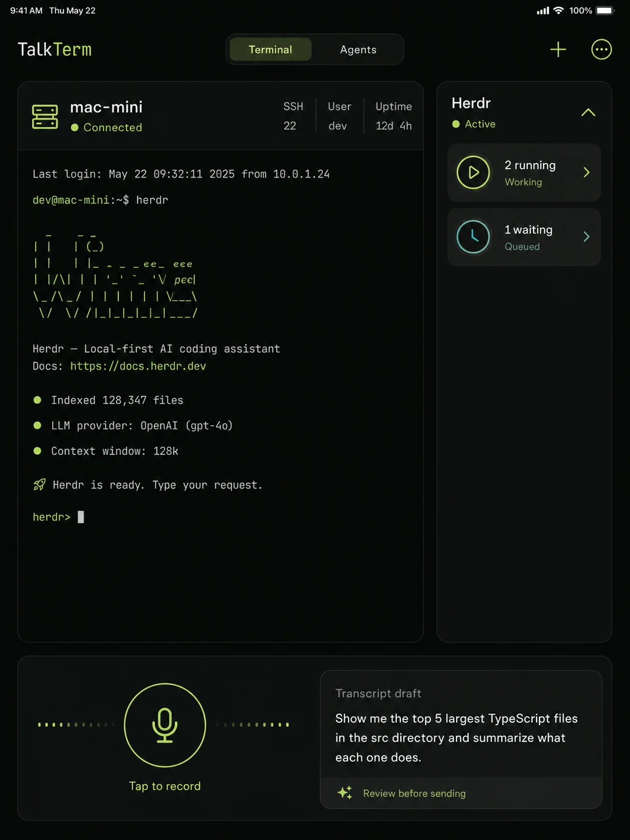Tap the Tap to record label
The image size is (630, 840).
(x=165, y=786)
